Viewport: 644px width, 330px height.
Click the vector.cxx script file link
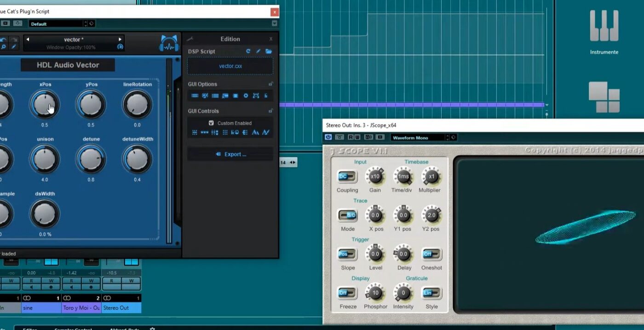[230, 66]
